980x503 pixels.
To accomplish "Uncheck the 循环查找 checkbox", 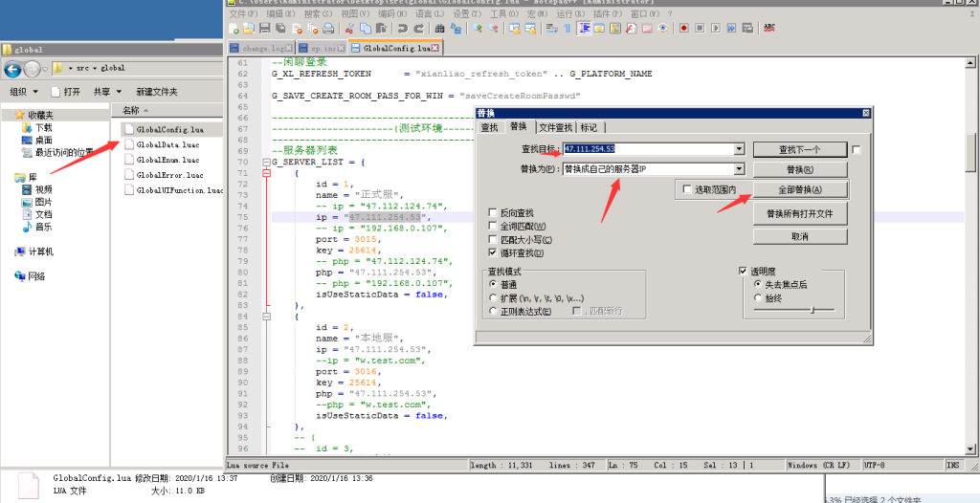I will pos(493,253).
